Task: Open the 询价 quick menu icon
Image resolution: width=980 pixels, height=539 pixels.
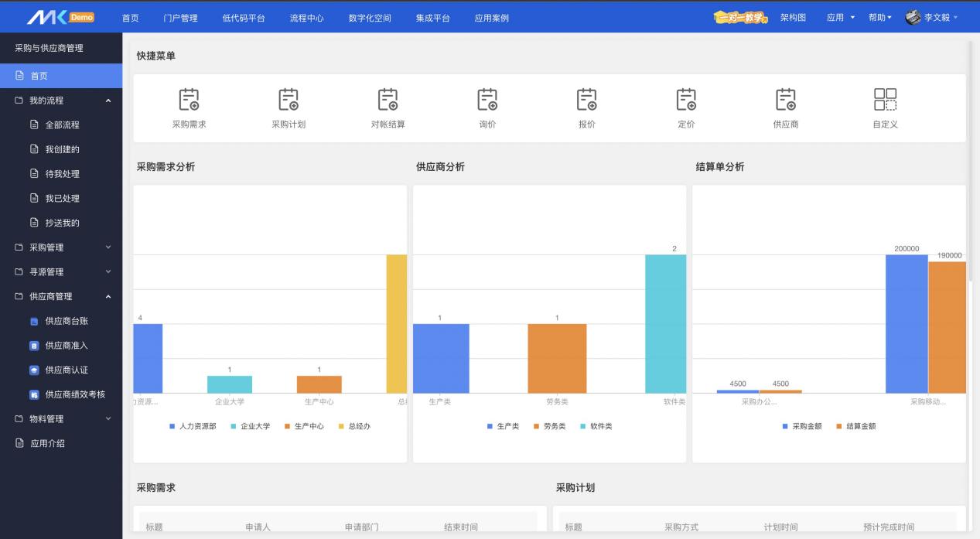Action: [x=487, y=100]
